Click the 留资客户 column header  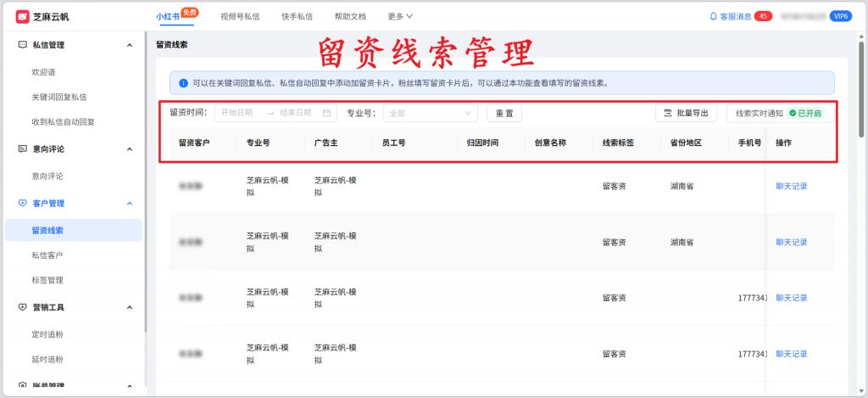pos(194,143)
